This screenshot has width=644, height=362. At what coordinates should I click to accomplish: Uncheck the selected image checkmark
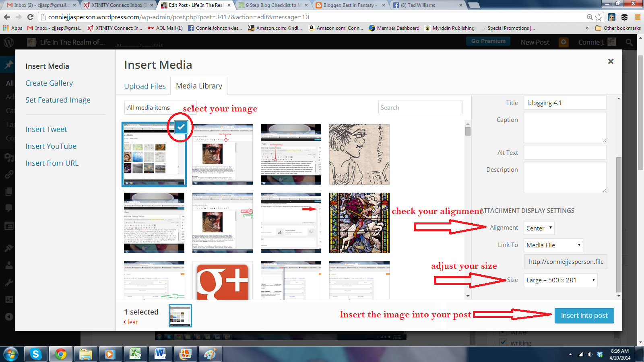coord(181,127)
